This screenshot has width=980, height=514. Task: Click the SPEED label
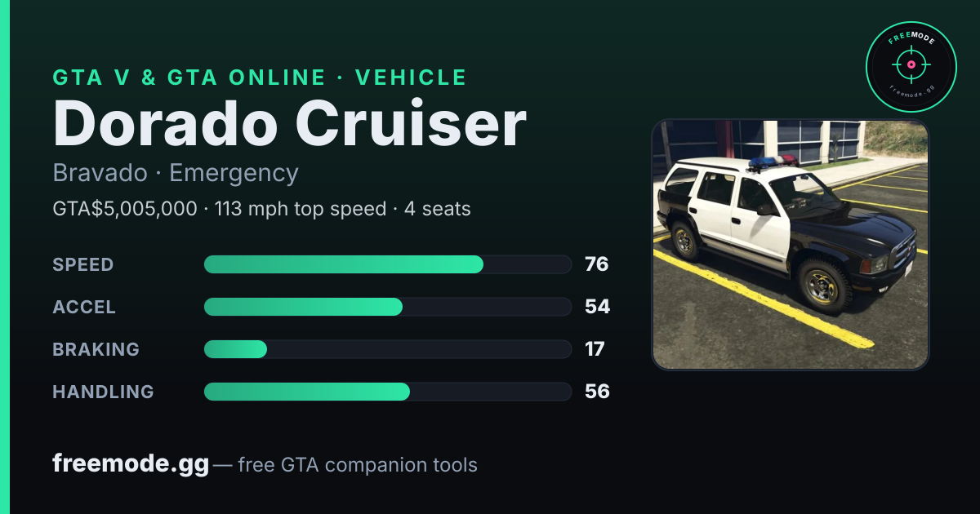point(83,264)
